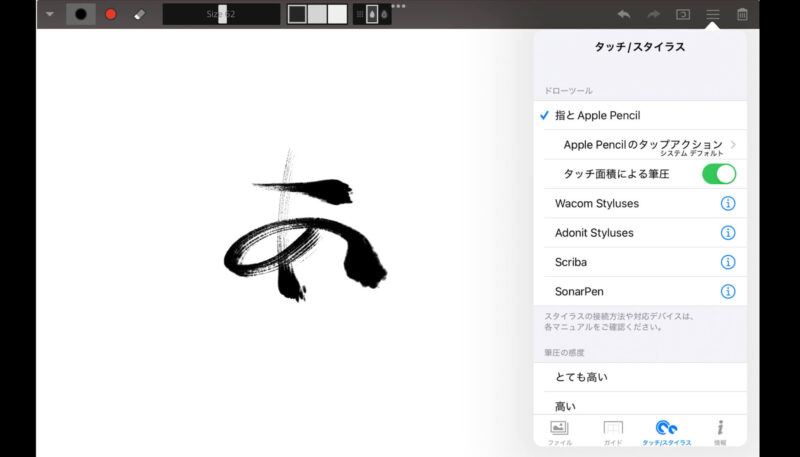Open the canvas background icon
The width and height of the screenshot is (800, 457).
point(683,14)
